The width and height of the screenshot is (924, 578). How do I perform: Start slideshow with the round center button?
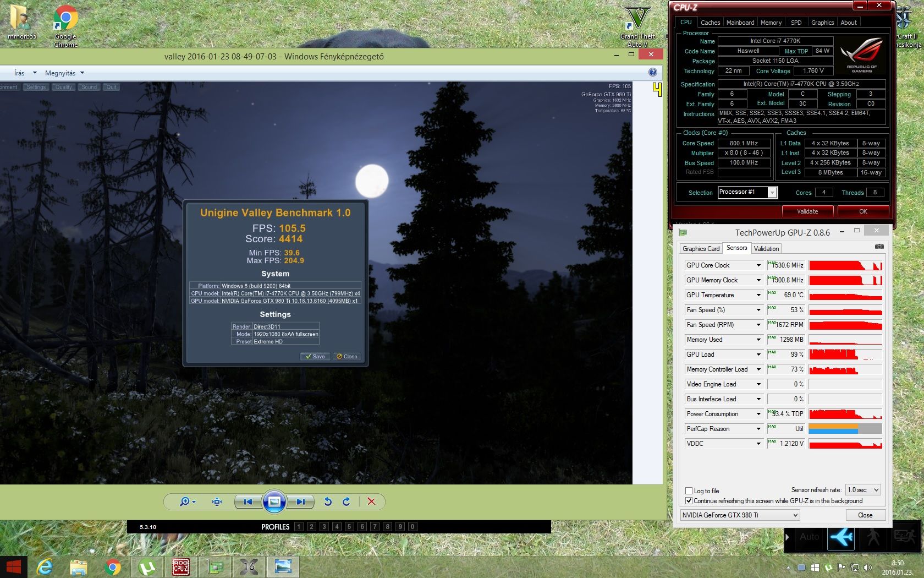coord(274,501)
